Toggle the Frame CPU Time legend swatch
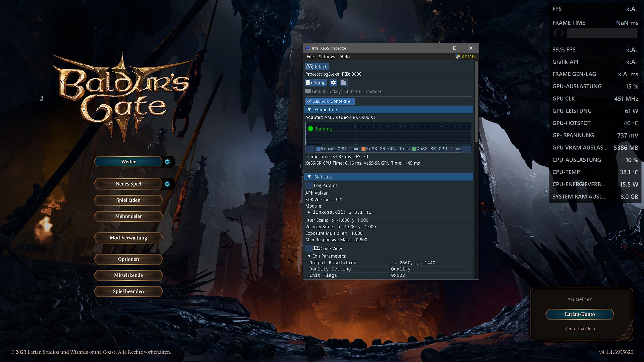The image size is (644, 362). click(x=318, y=149)
